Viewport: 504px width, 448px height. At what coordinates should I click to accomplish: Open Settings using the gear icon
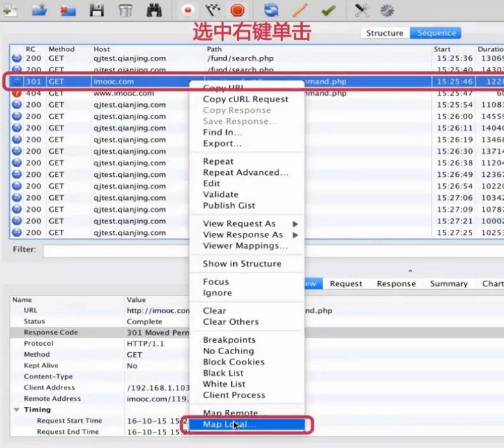[387, 11]
